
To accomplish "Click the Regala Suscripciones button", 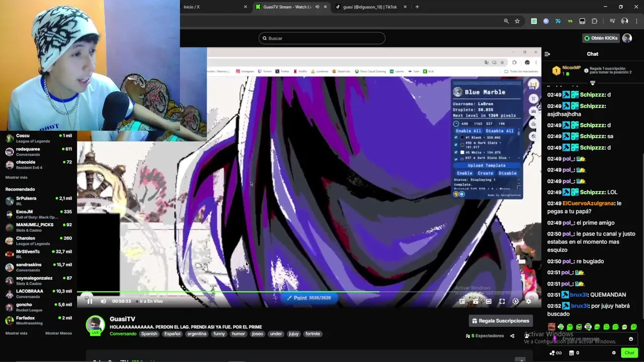I will 501,321.
